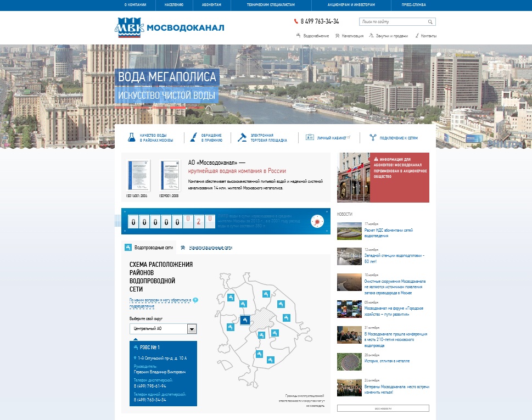Image resolution: width=532 pixels, height=420 pixels.
Task: Click the blue question mark help icon
Action: tap(195, 300)
